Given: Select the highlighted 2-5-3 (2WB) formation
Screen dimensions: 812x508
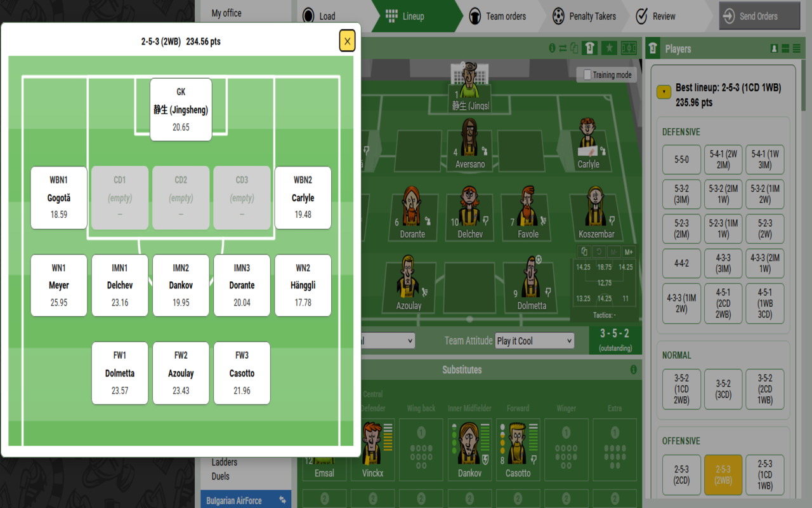Looking at the screenshot, I should pos(723,475).
